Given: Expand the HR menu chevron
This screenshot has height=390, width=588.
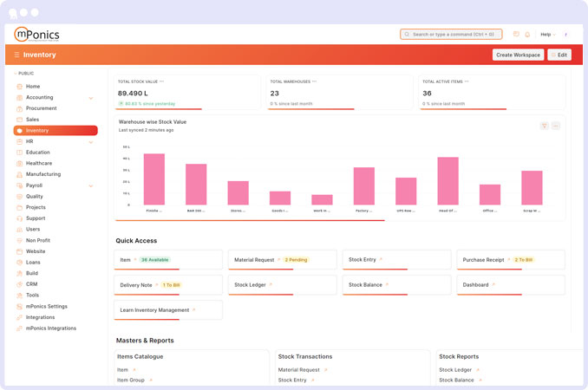Looking at the screenshot, I should point(91,142).
